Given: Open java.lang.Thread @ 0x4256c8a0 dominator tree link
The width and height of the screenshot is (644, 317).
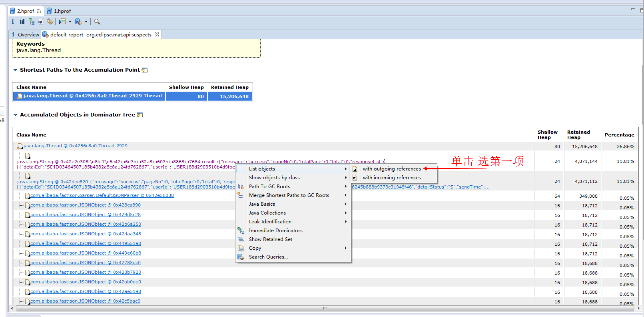Looking at the screenshot, I should pyautogui.click(x=75, y=146).
